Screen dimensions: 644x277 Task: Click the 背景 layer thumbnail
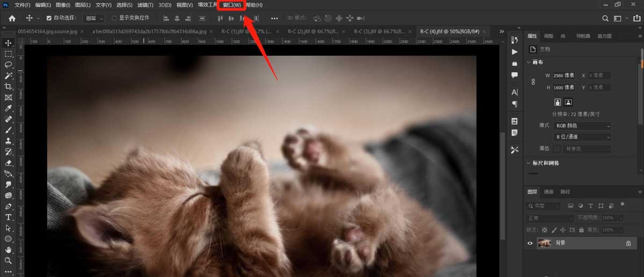(544, 243)
